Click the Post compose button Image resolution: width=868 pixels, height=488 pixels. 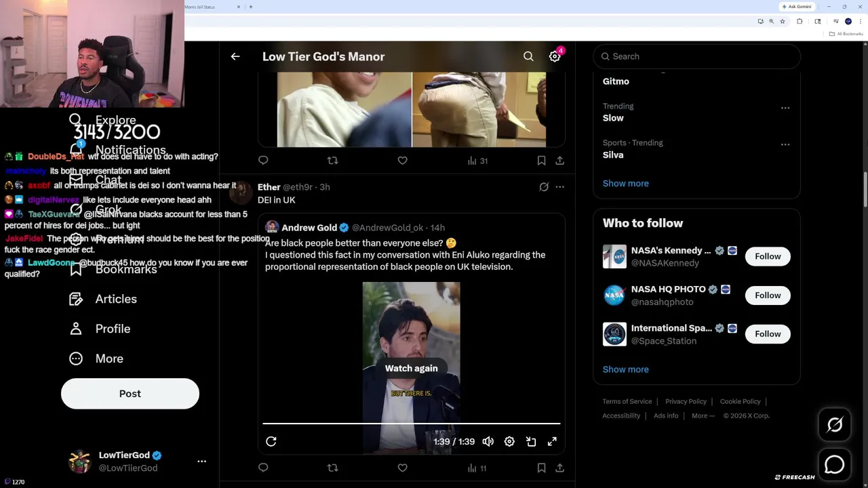click(130, 394)
